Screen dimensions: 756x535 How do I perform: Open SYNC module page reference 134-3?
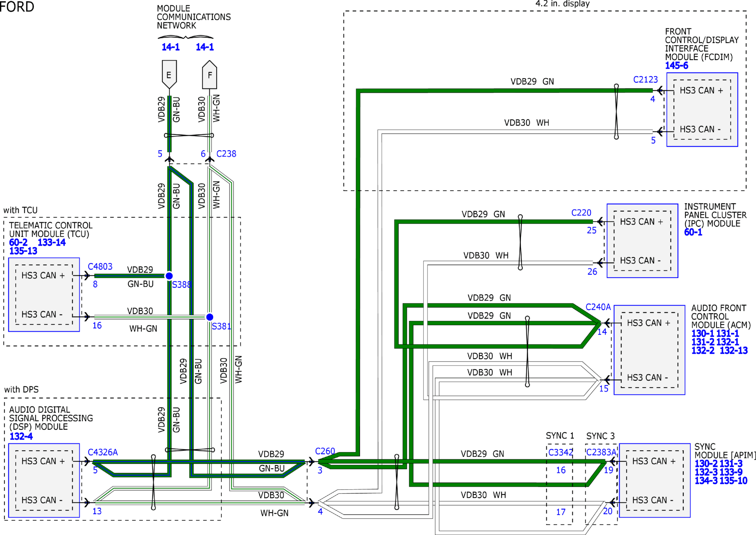pos(706,481)
